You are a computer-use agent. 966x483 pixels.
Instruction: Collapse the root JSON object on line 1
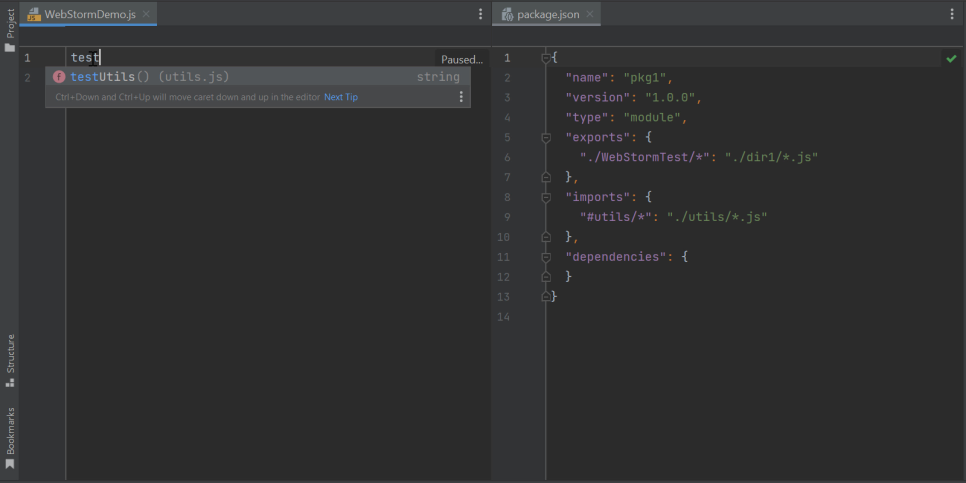coord(546,59)
